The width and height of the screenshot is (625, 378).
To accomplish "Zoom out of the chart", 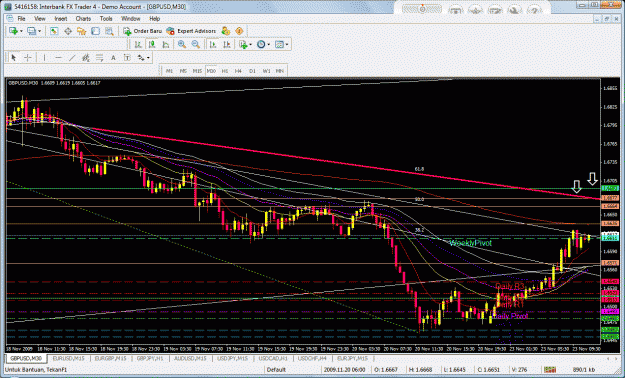I will point(195,45).
